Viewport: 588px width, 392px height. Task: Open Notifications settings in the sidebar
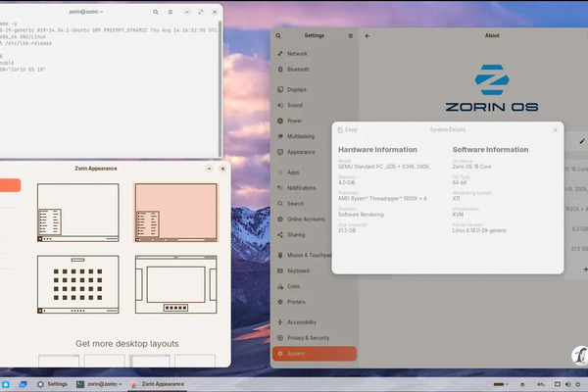pyautogui.click(x=315, y=188)
